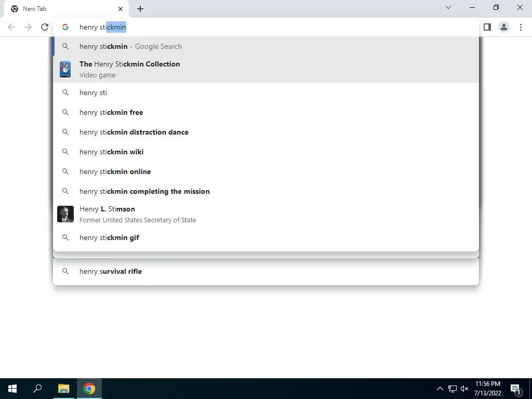Select 'henry stickmin completing the mission' suggestion
Screen dimensions: 532x399
pyautogui.click(x=266, y=191)
